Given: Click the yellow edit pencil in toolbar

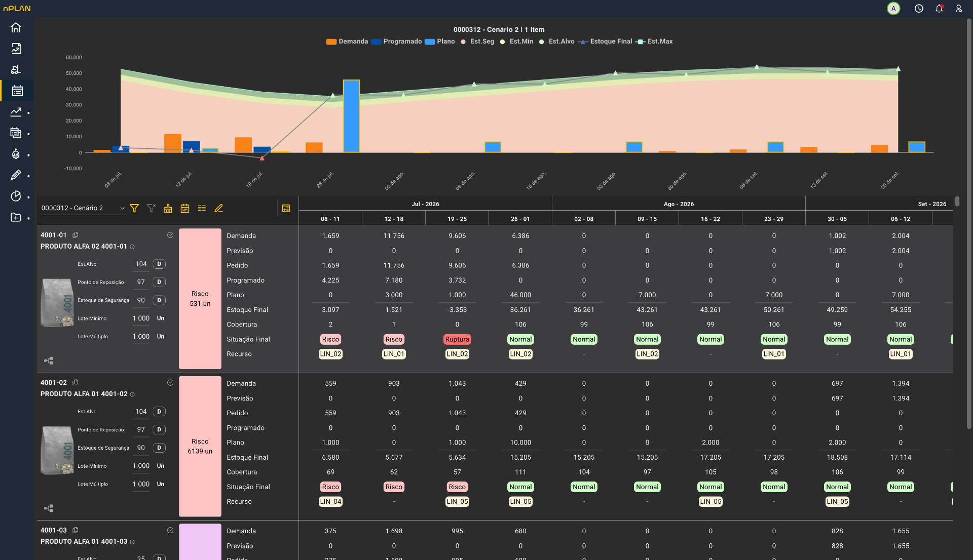Looking at the screenshot, I should point(219,208).
